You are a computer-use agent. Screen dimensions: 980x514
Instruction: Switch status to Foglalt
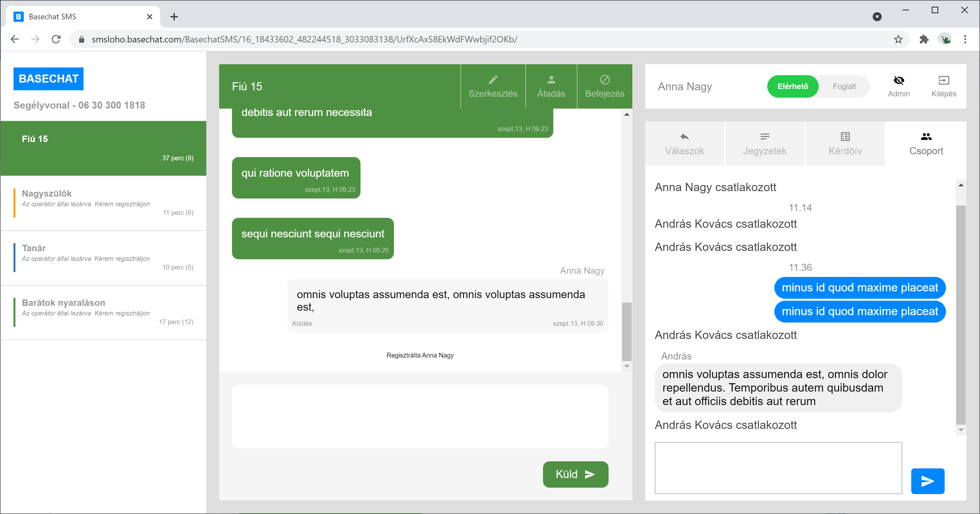pos(844,86)
